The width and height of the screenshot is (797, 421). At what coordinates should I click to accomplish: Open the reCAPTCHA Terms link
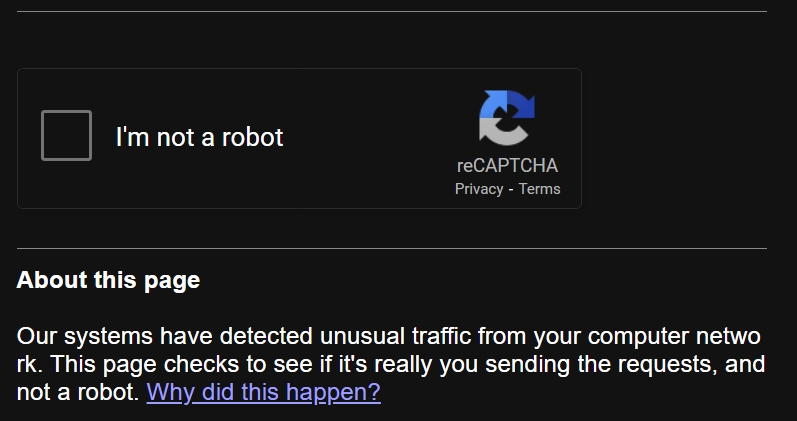pos(539,189)
